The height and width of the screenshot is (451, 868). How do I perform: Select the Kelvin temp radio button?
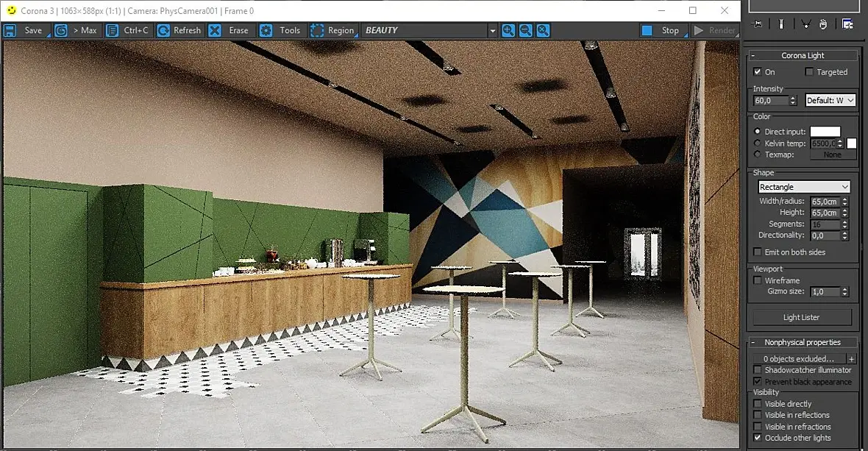(x=757, y=143)
